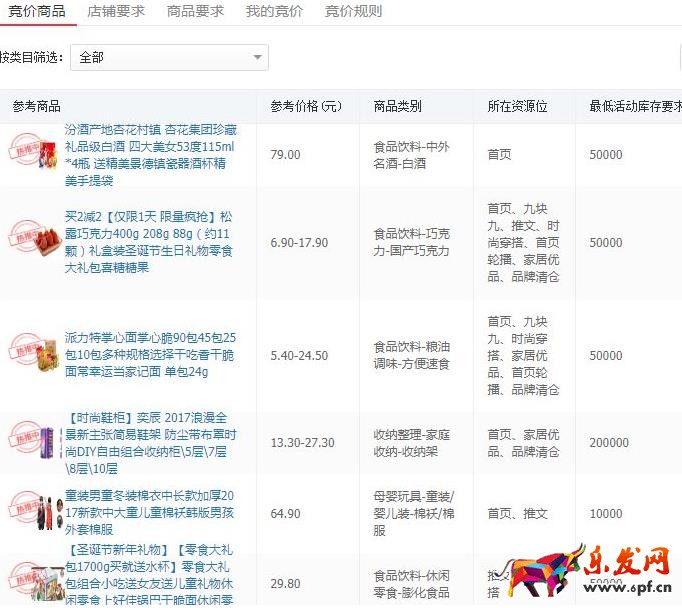Click the 松露巧克力 chocolate product thumbnail
This screenshot has width=682, height=608.
tap(32, 242)
